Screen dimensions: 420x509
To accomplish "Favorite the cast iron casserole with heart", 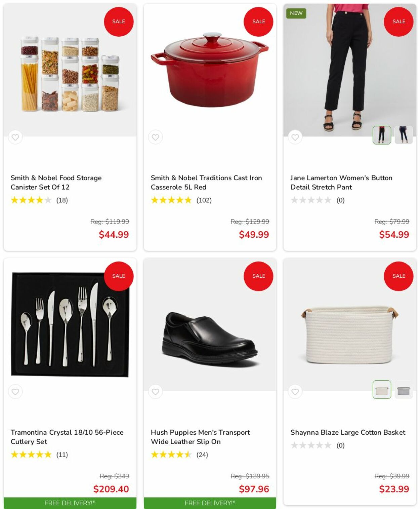I will (155, 137).
